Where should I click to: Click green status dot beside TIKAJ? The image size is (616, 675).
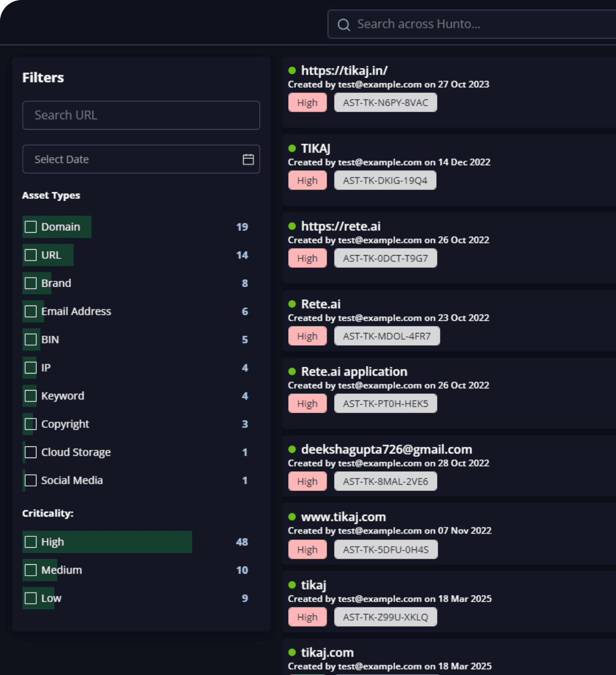[292, 148]
